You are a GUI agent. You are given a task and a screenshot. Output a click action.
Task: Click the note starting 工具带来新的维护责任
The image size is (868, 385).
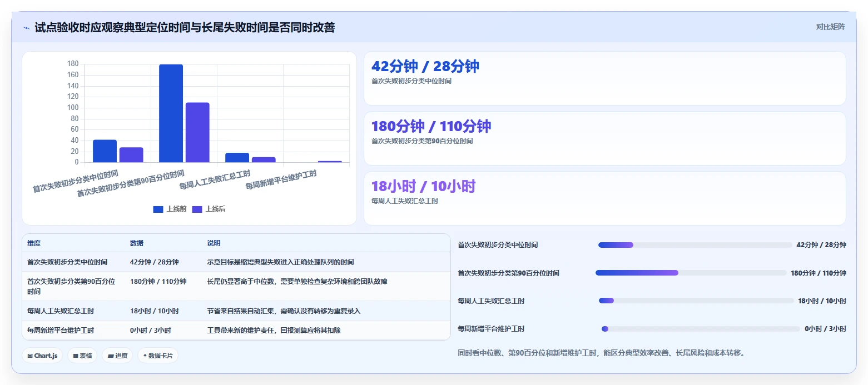pyautogui.click(x=274, y=330)
